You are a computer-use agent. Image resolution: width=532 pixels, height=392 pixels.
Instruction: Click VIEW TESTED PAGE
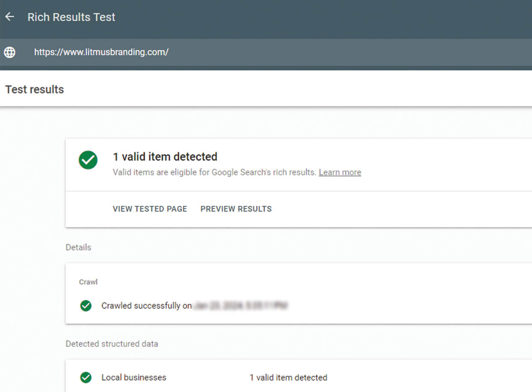(150, 209)
